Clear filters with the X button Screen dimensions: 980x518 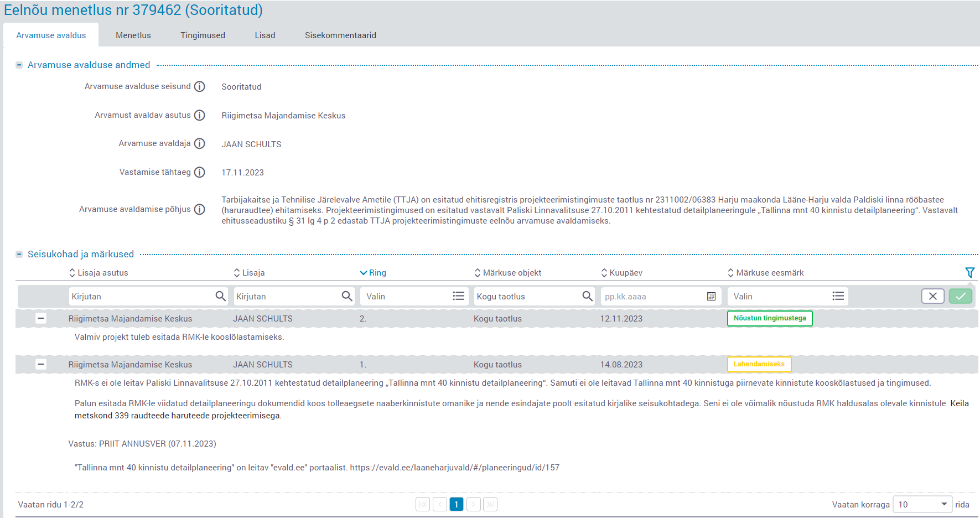click(x=932, y=296)
